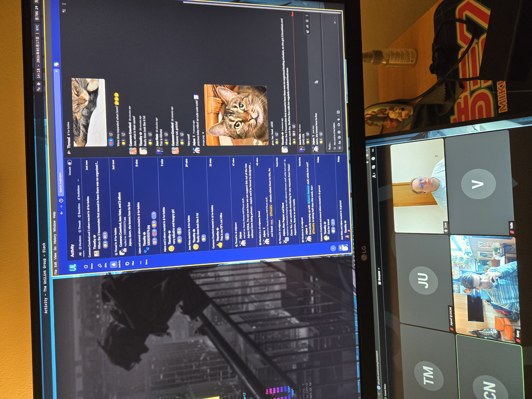Close the thread panel with X
Image resolution: width=532 pixels, height=399 pixels.
coord(57,71)
